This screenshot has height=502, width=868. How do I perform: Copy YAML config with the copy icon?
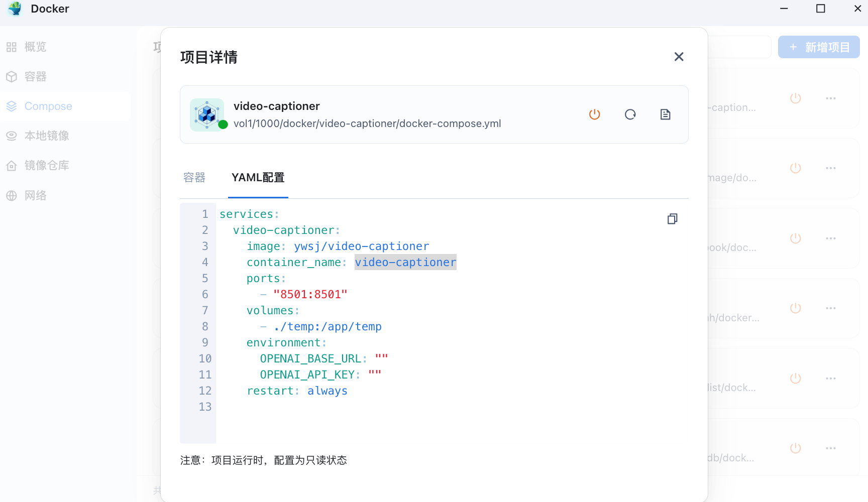tap(672, 219)
